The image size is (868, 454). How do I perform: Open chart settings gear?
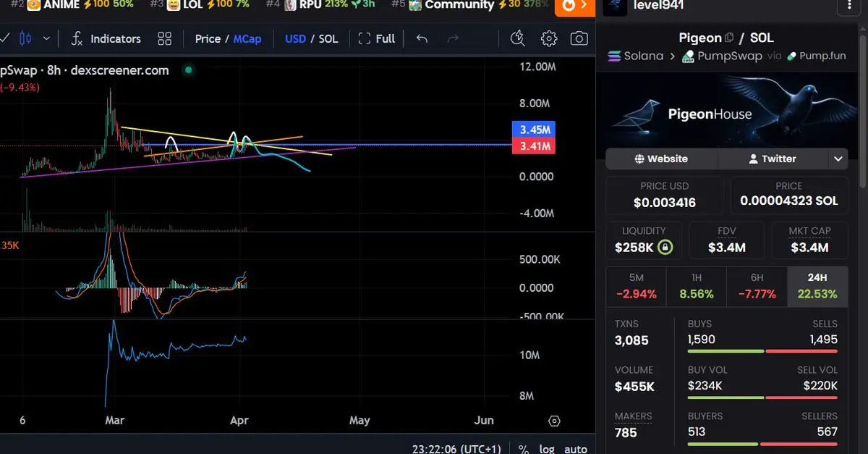[549, 38]
